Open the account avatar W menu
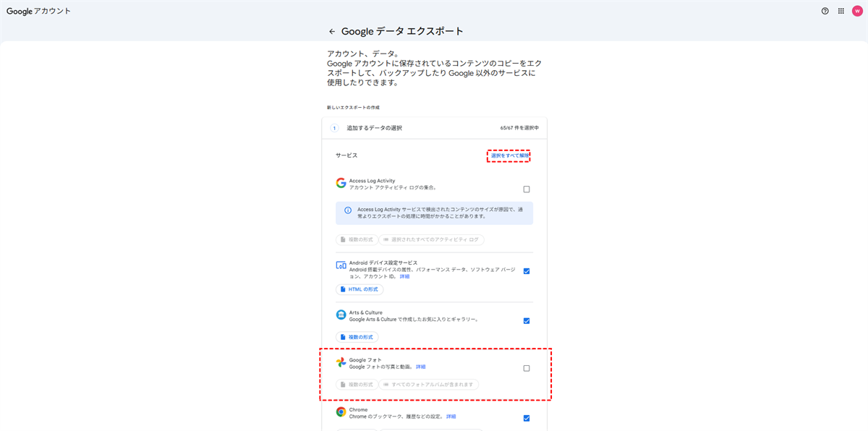868x431 pixels. [857, 11]
